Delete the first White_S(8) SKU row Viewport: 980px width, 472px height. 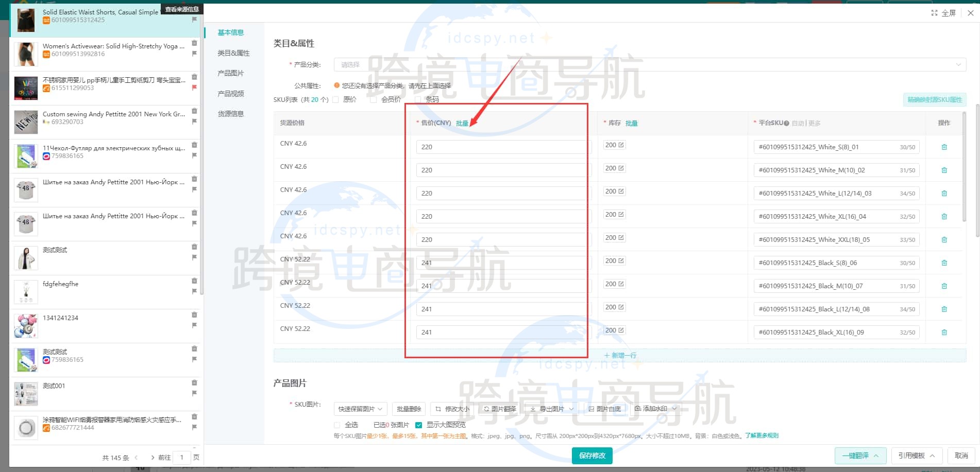[944, 147]
